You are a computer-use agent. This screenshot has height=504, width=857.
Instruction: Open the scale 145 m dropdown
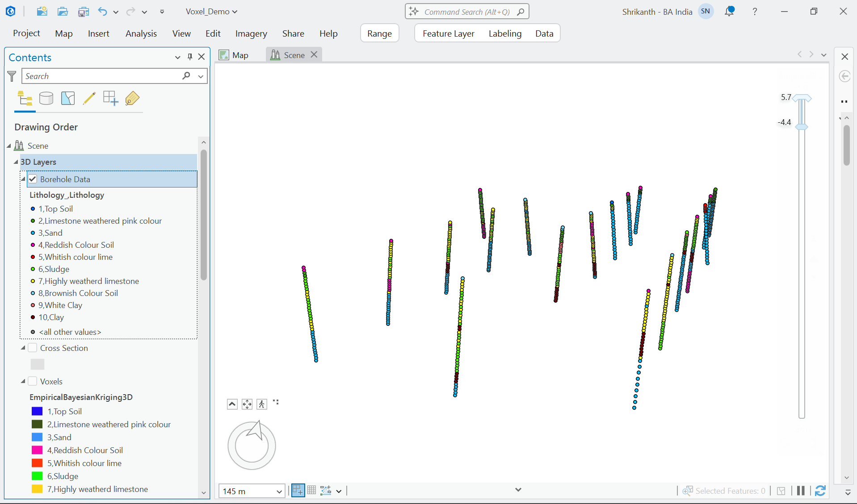tap(279, 492)
